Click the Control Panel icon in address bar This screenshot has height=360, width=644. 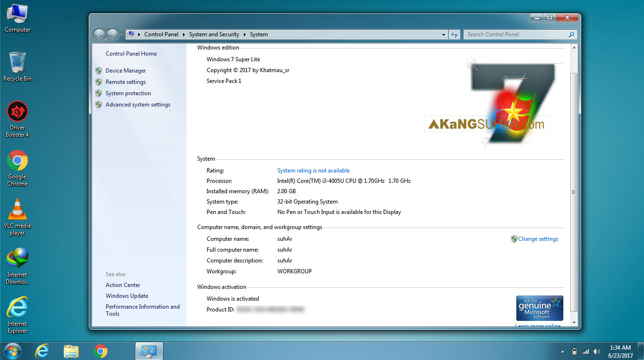pyautogui.click(x=131, y=34)
